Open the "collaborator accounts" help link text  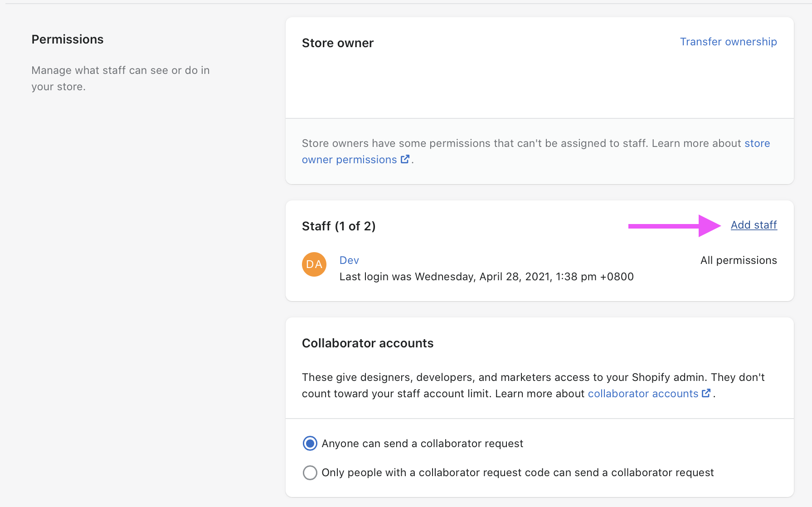click(642, 394)
